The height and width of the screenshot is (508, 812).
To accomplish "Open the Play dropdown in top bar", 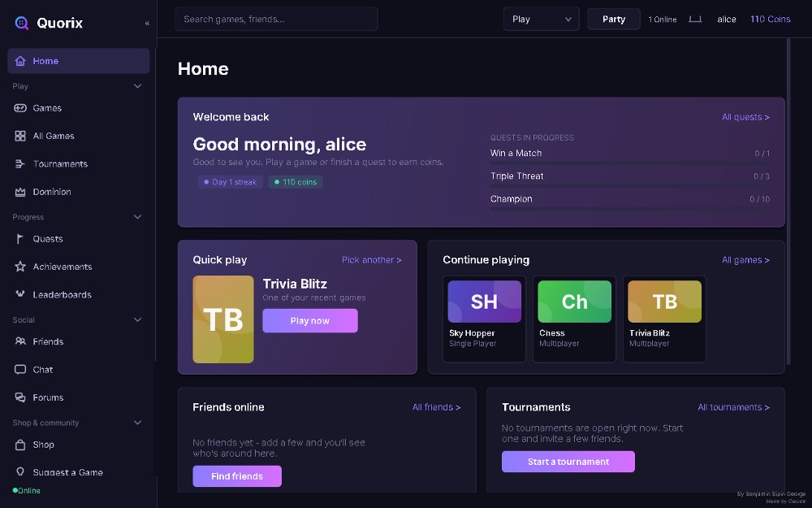I will coord(541,20).
